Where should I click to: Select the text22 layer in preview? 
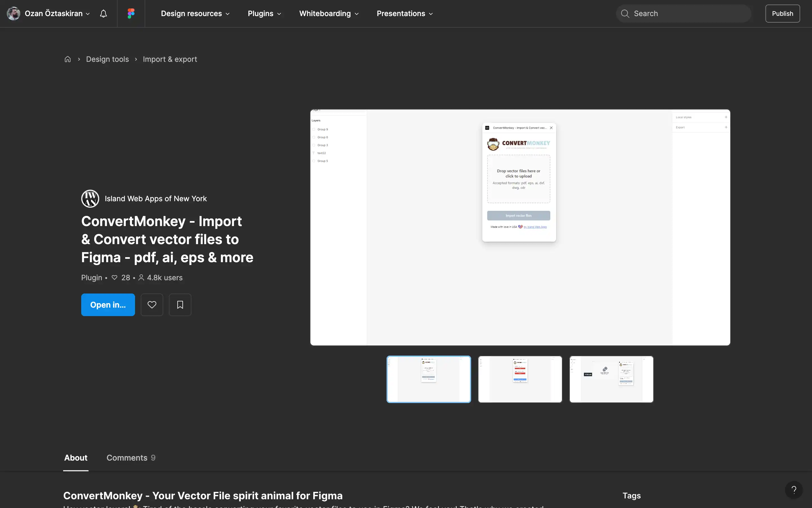coord(321,153)
